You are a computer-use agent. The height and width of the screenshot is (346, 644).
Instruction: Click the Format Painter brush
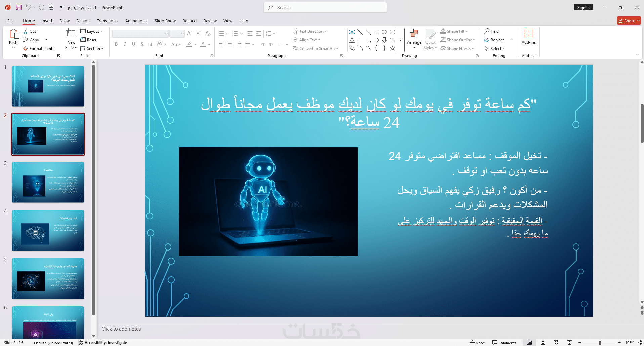[x=26, y=48]
